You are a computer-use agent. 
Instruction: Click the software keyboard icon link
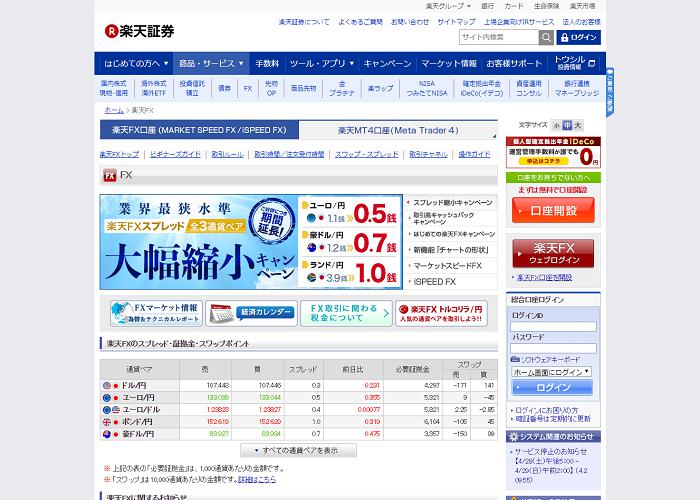point(545,359)
